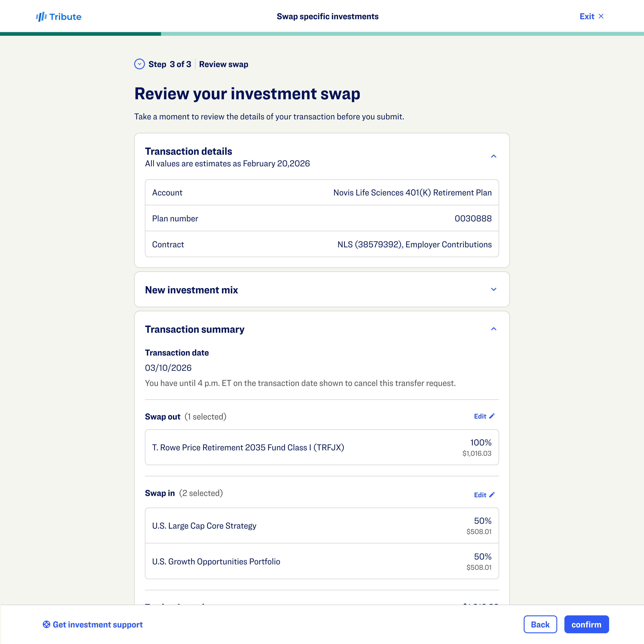
Task: Click the Tribute brand name text
Action: coord(65,17)
